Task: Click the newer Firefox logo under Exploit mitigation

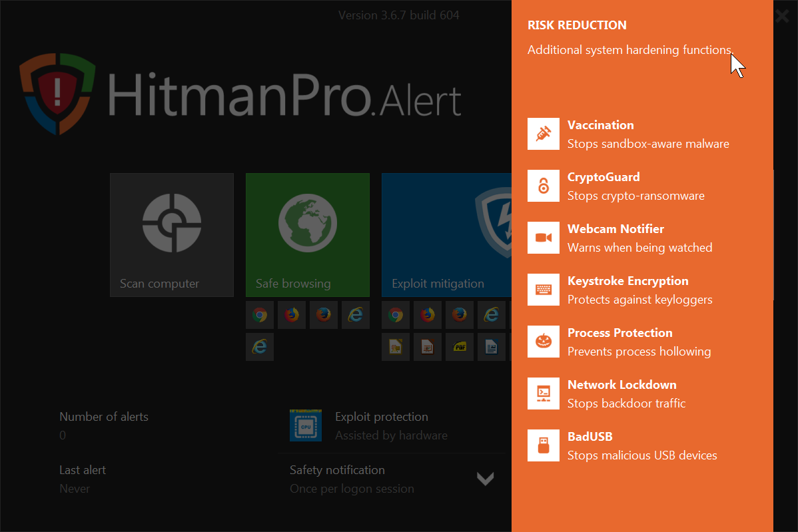Action: coord(428,315)
